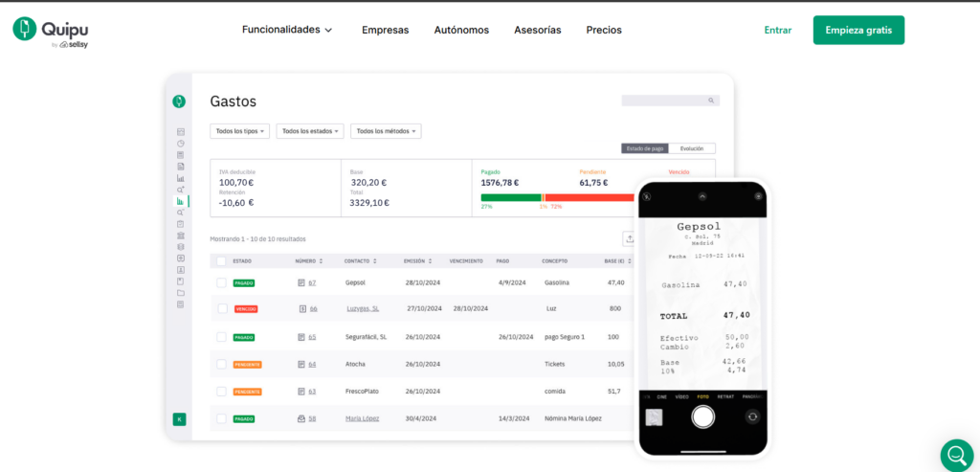
Task: Click the search magnifier in the Gastos search box
Action: point(711,100)
